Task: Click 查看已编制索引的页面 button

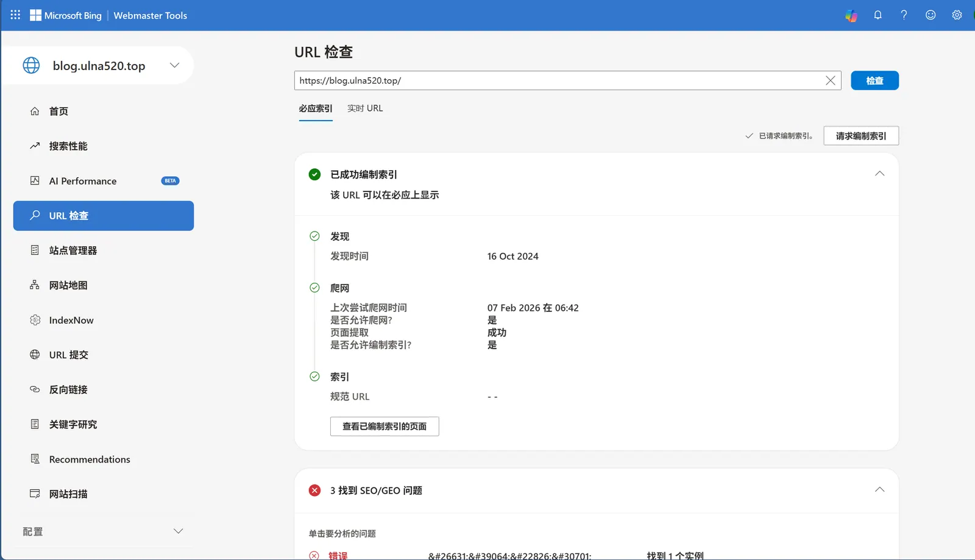Action: click(x=384, y=427)
